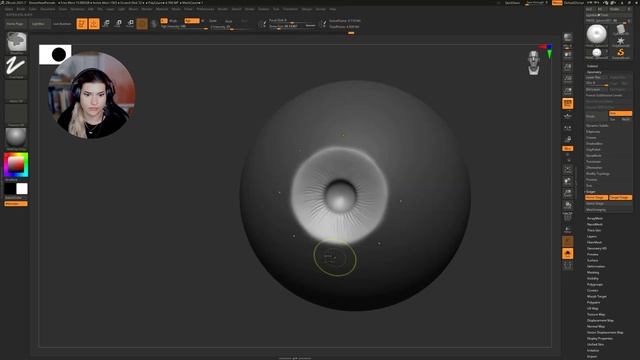
Task: Select the SimpleBrush tool icon
Action: [620, 53]
